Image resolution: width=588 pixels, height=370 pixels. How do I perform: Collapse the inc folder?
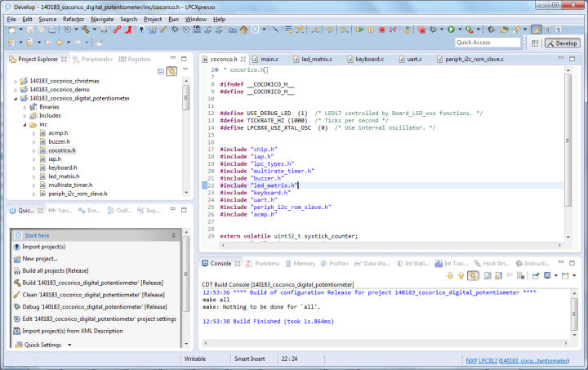[24, 124]
